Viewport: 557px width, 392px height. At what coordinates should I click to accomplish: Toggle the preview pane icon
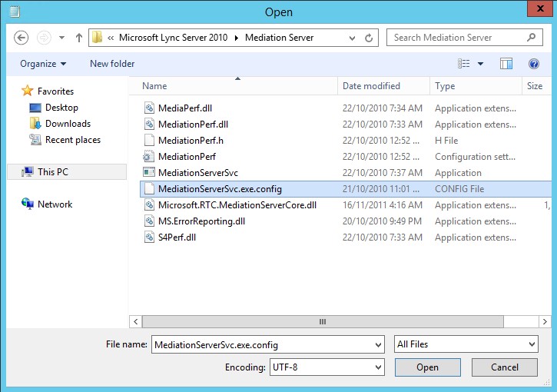coord(506,64)
